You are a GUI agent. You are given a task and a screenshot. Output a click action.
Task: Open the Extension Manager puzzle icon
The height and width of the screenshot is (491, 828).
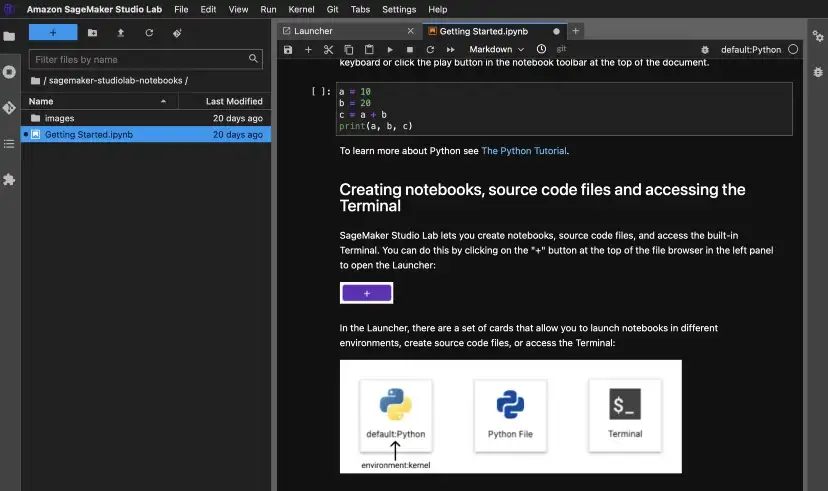coord(9,180)
